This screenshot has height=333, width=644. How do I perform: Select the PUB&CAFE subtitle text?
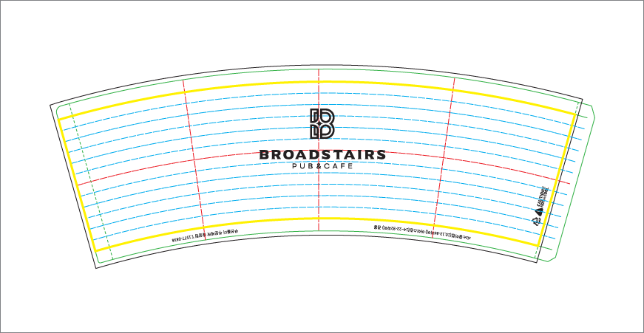point(322,166)
